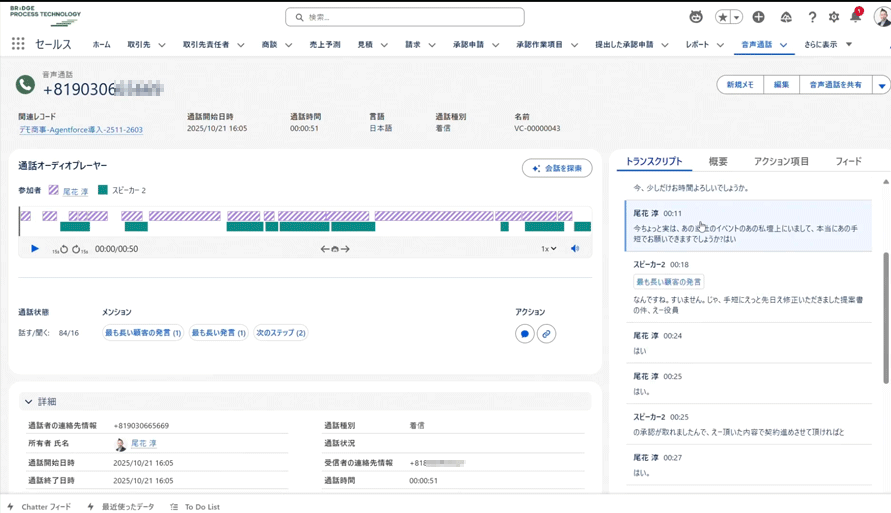Switch to the フィード tab
This screenshot has width=891, height=513.
pyautogui.click(x=848, y=161)
